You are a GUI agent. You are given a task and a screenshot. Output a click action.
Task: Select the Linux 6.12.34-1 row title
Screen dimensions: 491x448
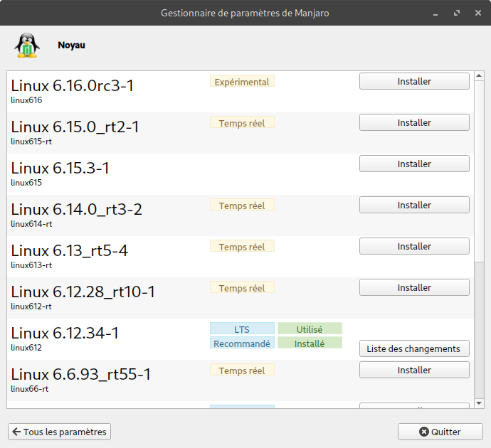(x=65, y=334)
